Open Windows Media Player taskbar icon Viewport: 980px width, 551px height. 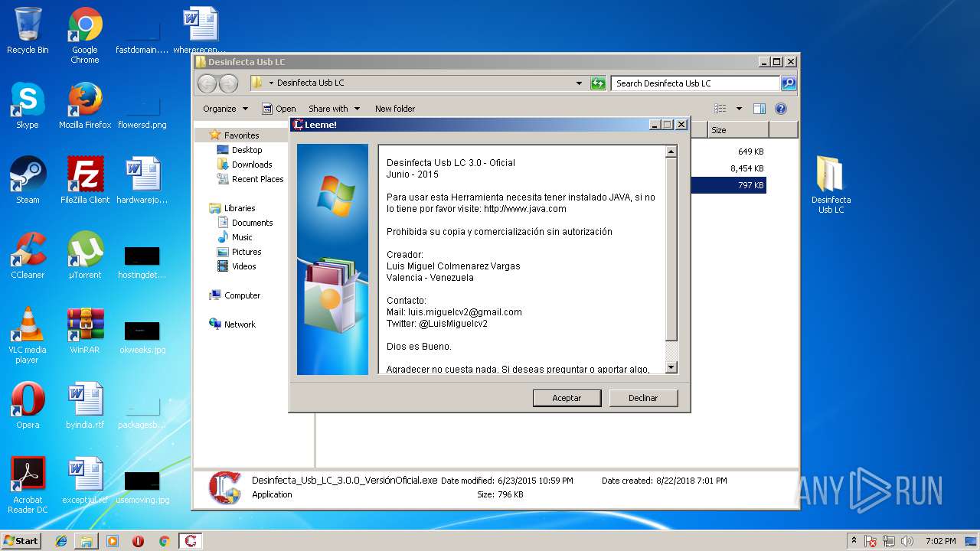click(x=113, y=541)
